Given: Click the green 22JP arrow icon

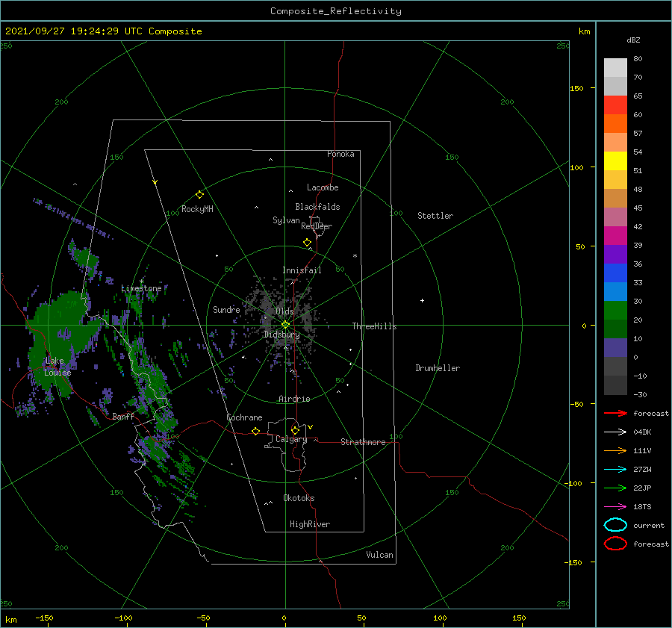Looking at the screenshot, I should [x=615, y=488].
